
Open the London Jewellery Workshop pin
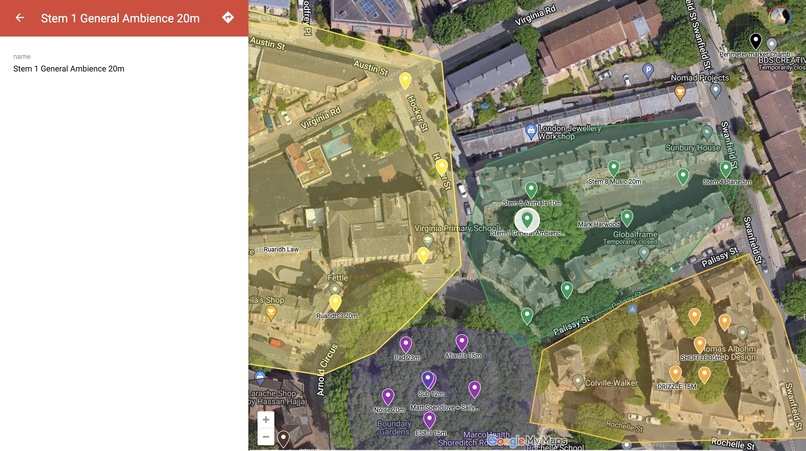[531, 131]
